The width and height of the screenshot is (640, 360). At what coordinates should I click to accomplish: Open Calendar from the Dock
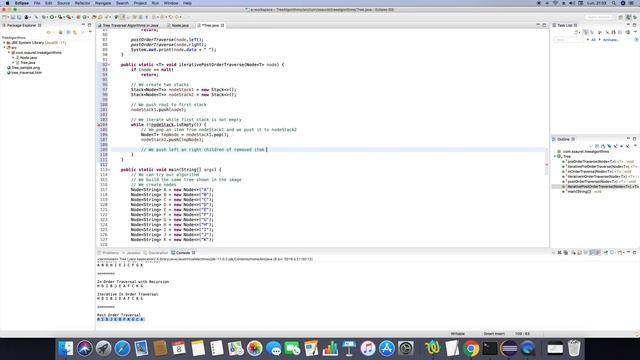pos(179,348)
